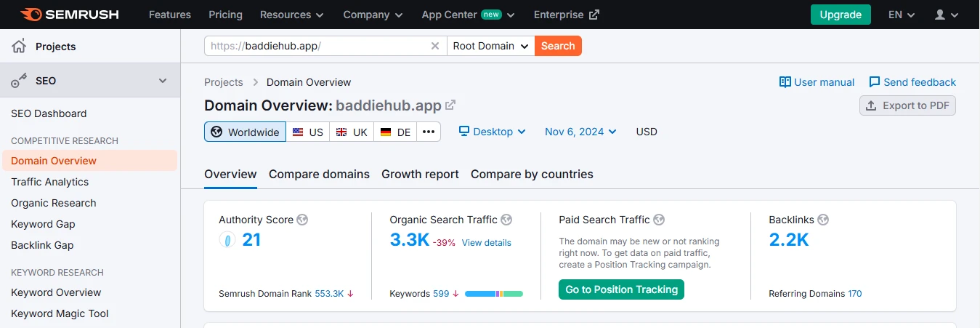Show more country databases

point(429,132)
